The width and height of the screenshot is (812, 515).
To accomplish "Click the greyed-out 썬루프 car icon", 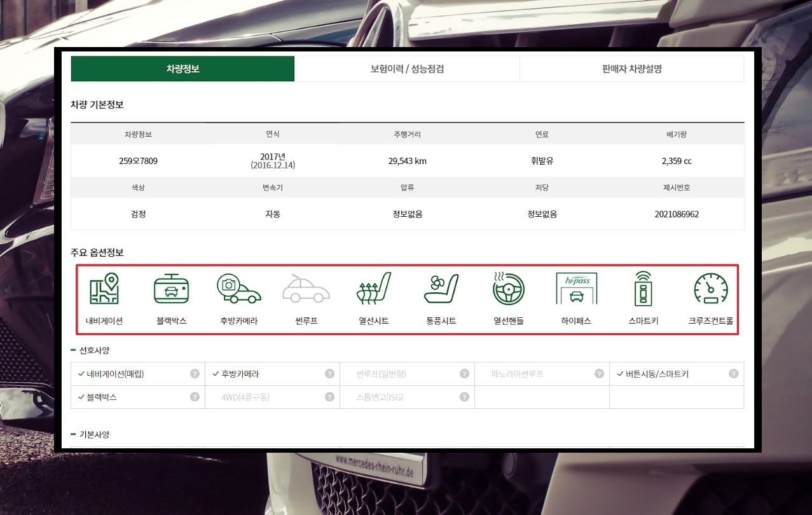I will point(306,289).
